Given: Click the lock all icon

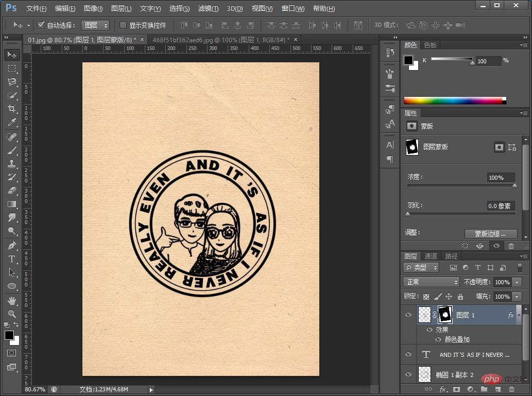Looking at the screenshot, I should (x=460, y=297).
